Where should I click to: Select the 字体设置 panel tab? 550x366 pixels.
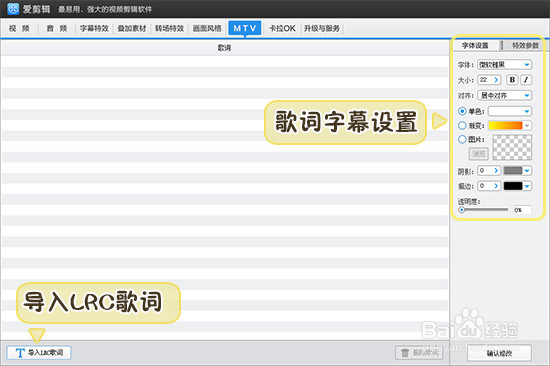point(475,45)
